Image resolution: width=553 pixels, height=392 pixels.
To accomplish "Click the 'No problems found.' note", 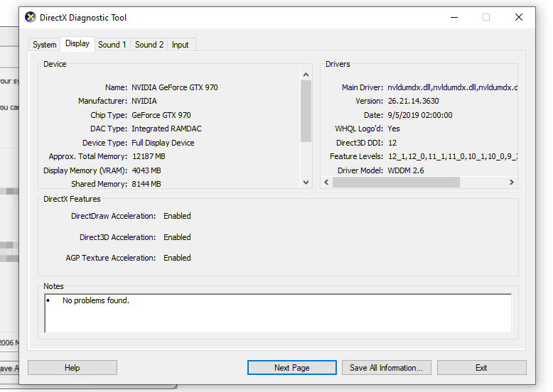I will click(x=96, y=300).
